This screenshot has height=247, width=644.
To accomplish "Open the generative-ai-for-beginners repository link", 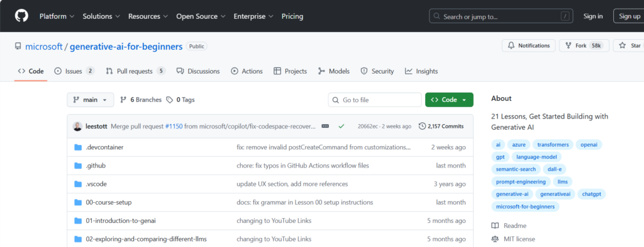I will [x=126, y=47].
